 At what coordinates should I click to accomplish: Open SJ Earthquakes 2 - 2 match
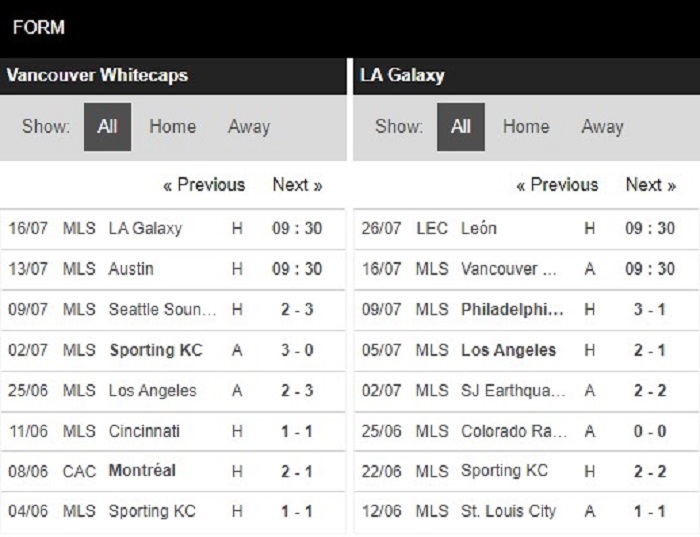(x=527, y=391)
